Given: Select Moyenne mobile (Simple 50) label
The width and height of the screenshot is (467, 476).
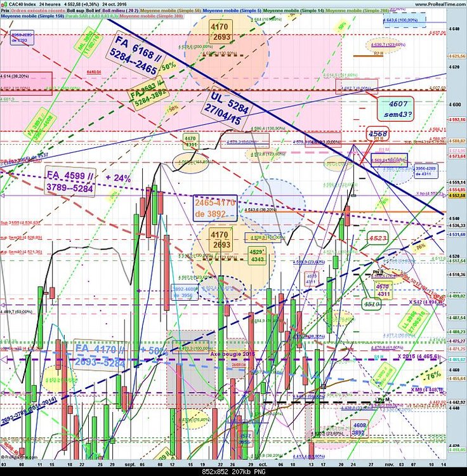Looking at the screenshot, I should (x=171, y=11).
